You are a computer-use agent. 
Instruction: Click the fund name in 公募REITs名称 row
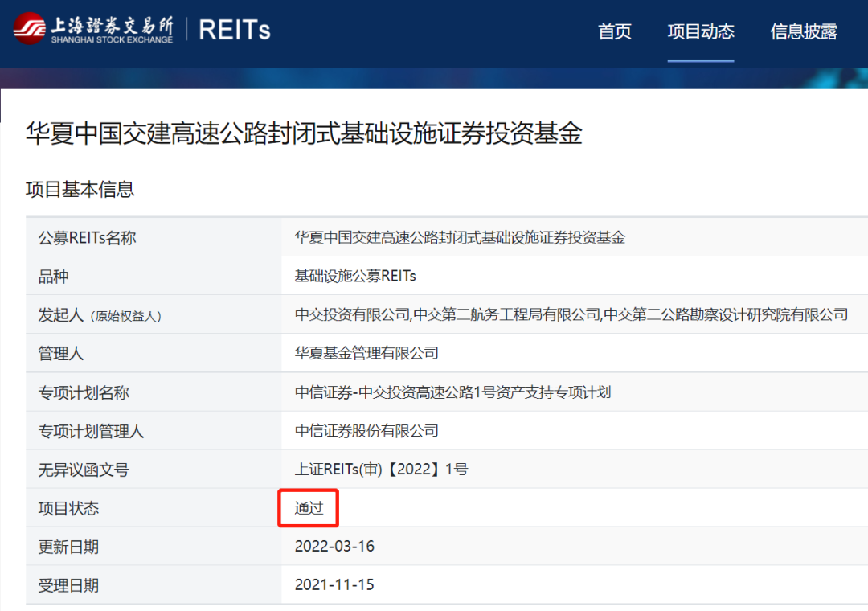click(460, 237)
